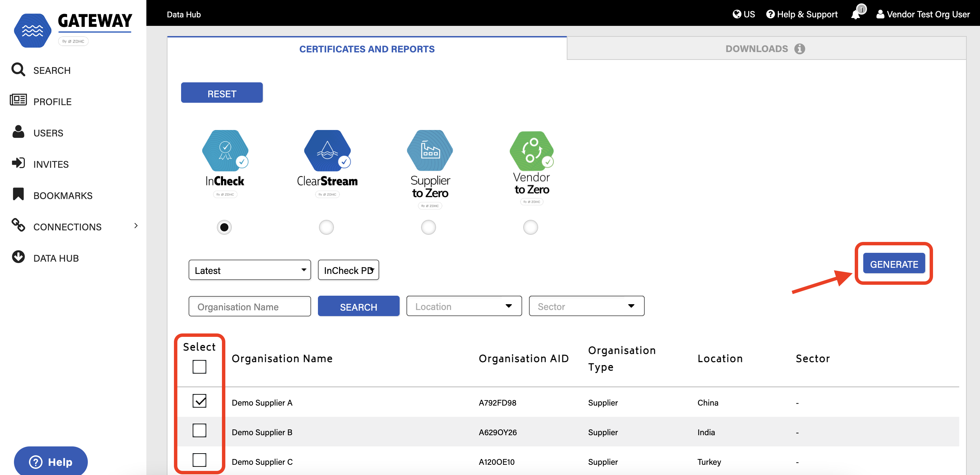
Task: Click the Reset button
Action: point(222,93)
